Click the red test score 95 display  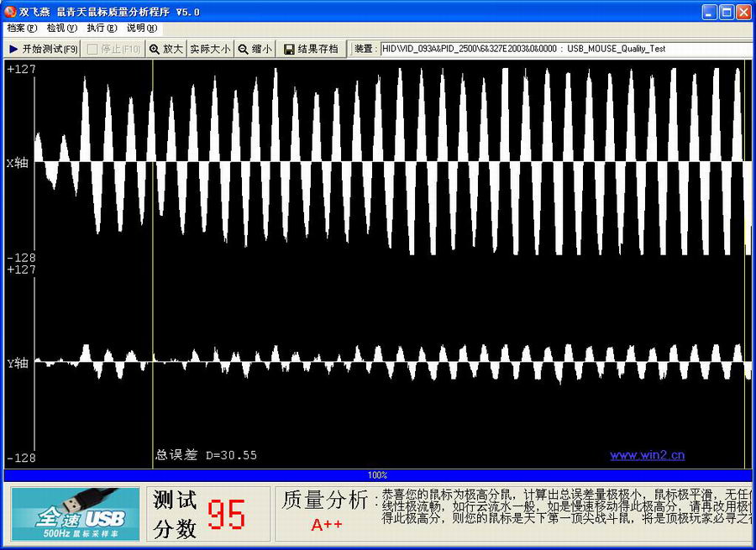click(226, 515)
